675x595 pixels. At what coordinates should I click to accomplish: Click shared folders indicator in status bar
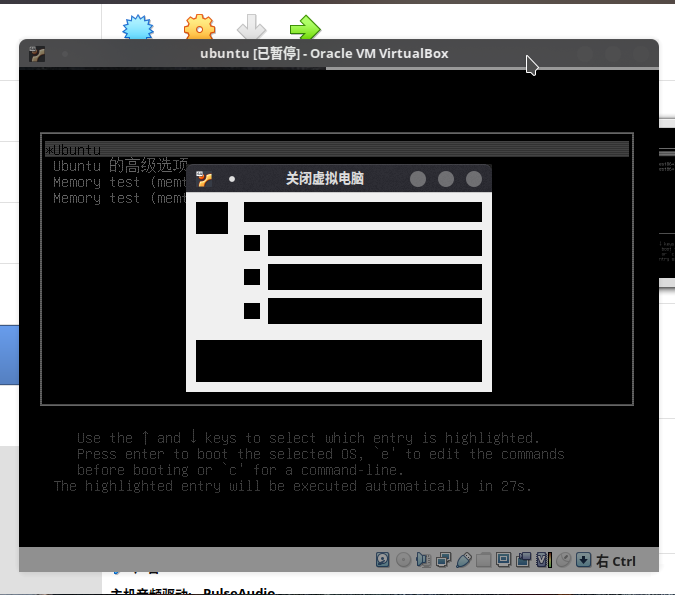pos(483,560)
